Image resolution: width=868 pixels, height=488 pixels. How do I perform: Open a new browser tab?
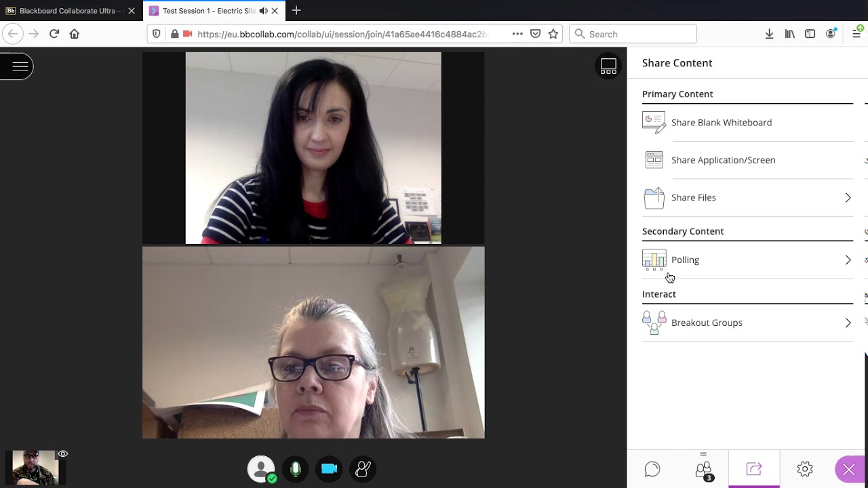tap(296, 10)
